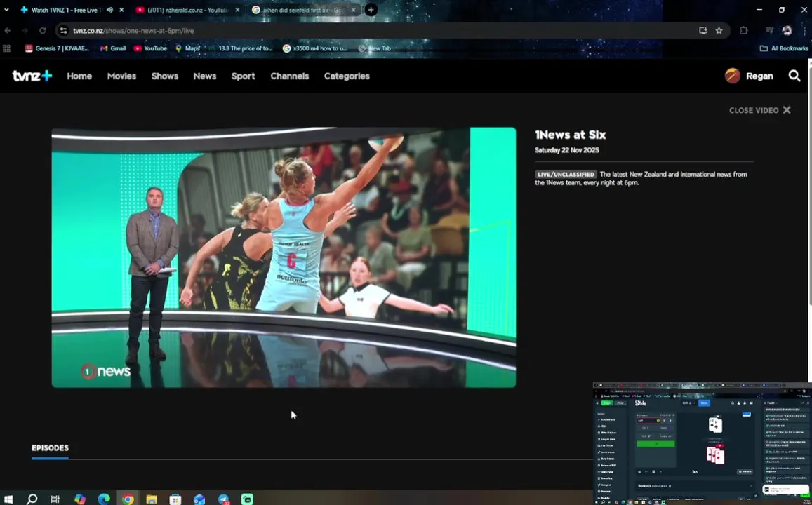
Task: Open TVNZ search magnifier
Action: click(794, 76)
